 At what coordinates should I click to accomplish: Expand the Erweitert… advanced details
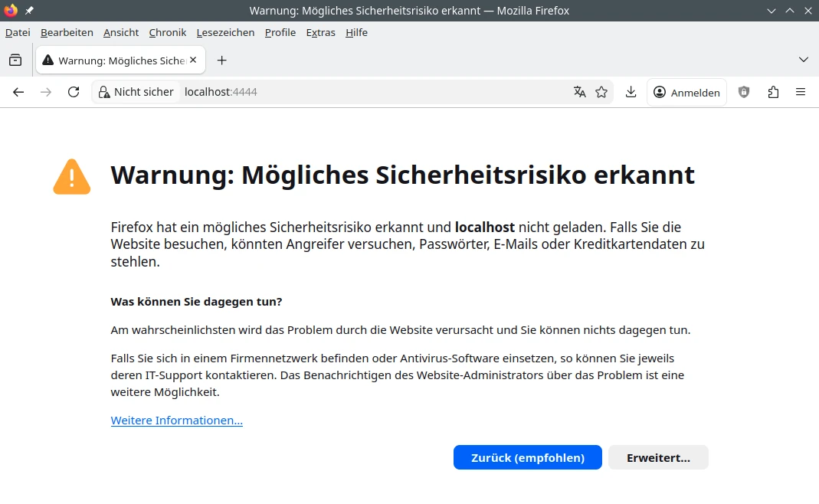pos(658,457)
